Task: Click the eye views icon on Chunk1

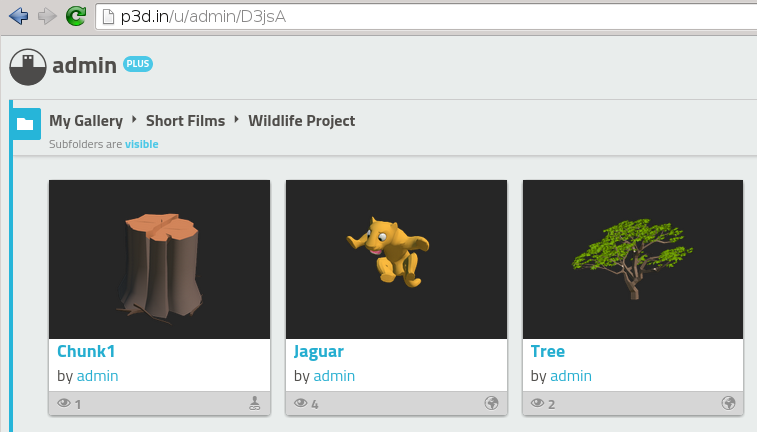Action: pyautogui.click(x=64, y=403)
